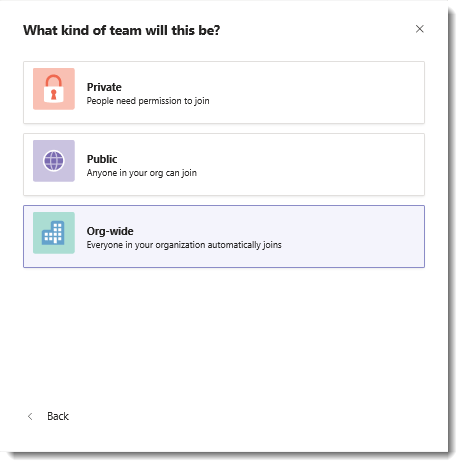Select the Org-wide team type title
463x467 pixels.
pyautogui.click(x=110, y=231)
